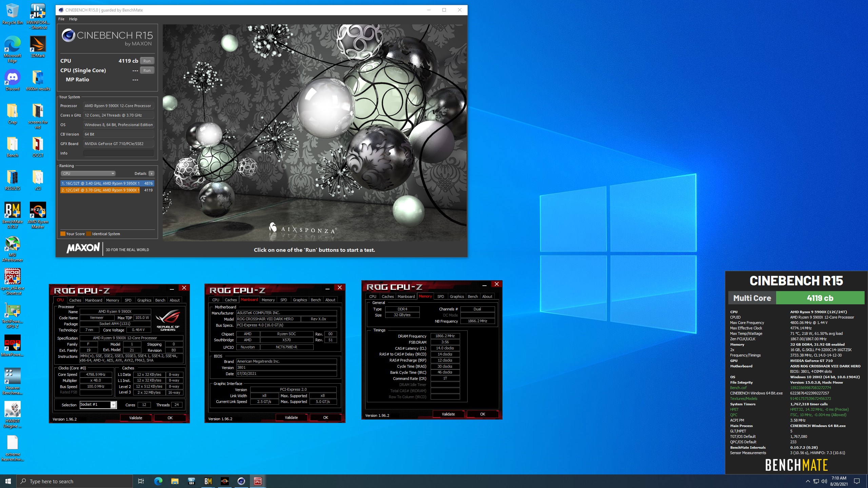
Task: Open About tab in right CPU-Z window
Action: [487, 297]
